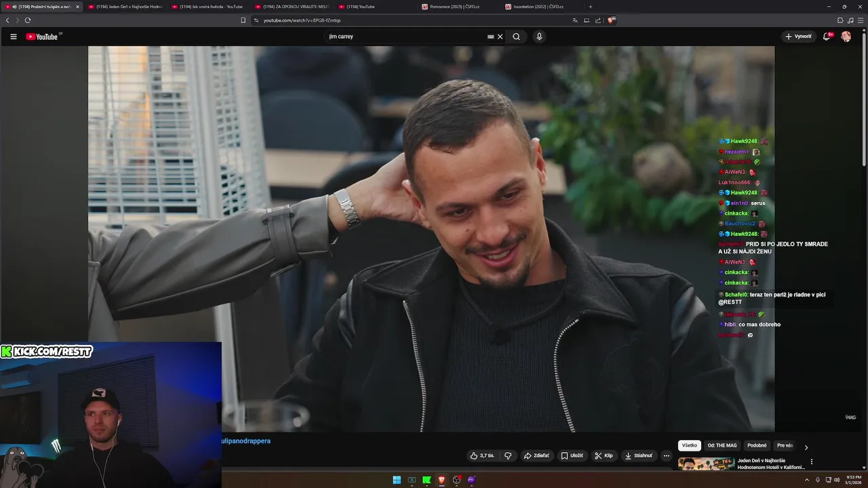Switch to the '(1194) YouTube' tab

(375, 7)
